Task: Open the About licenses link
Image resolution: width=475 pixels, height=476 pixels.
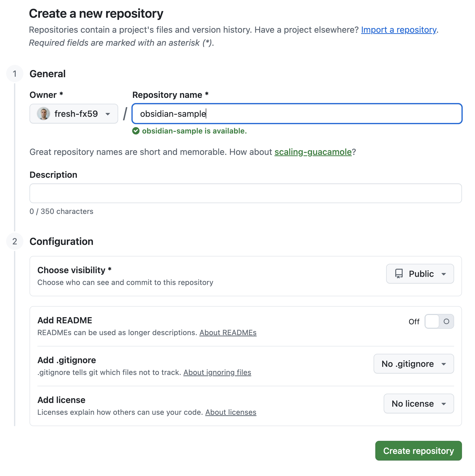Action: (231, 412)
